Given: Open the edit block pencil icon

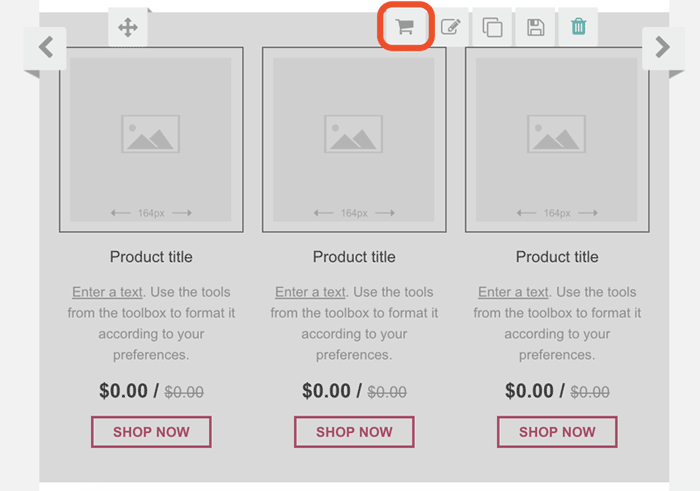Looking at the screenshot, I should point(450,27).
